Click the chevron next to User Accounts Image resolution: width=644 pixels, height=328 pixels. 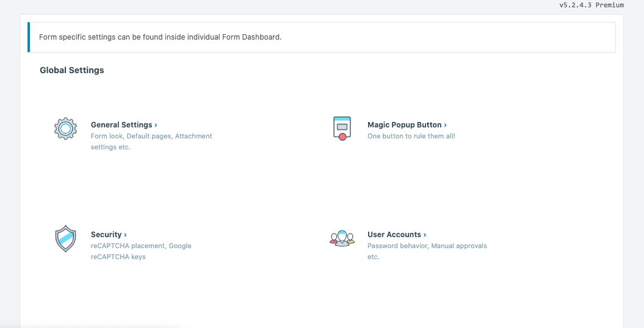pos(425,235)
